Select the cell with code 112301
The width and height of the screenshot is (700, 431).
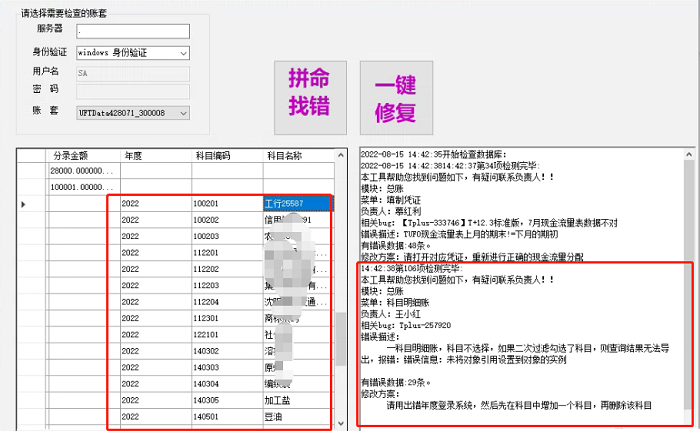[228, 318]
